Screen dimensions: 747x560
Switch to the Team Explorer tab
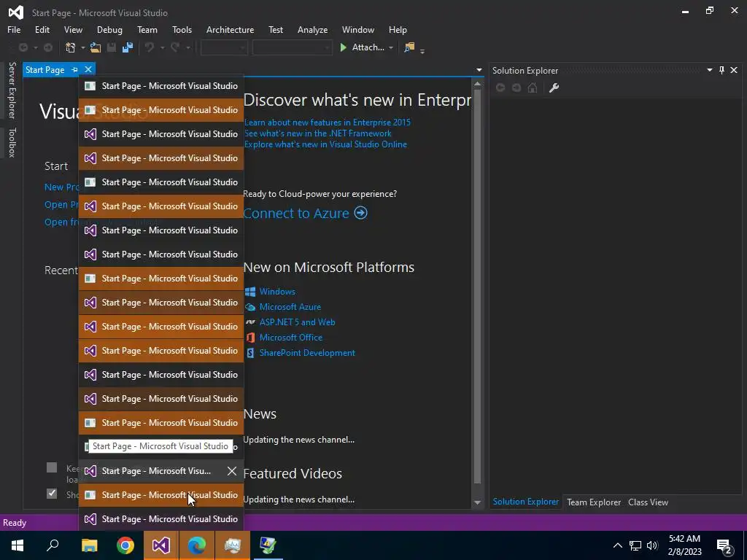point(594,502)
